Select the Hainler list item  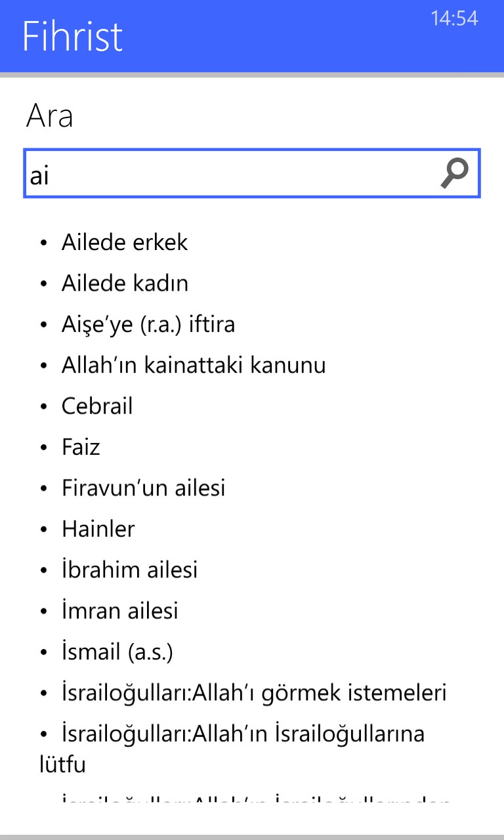coord(98,529)
